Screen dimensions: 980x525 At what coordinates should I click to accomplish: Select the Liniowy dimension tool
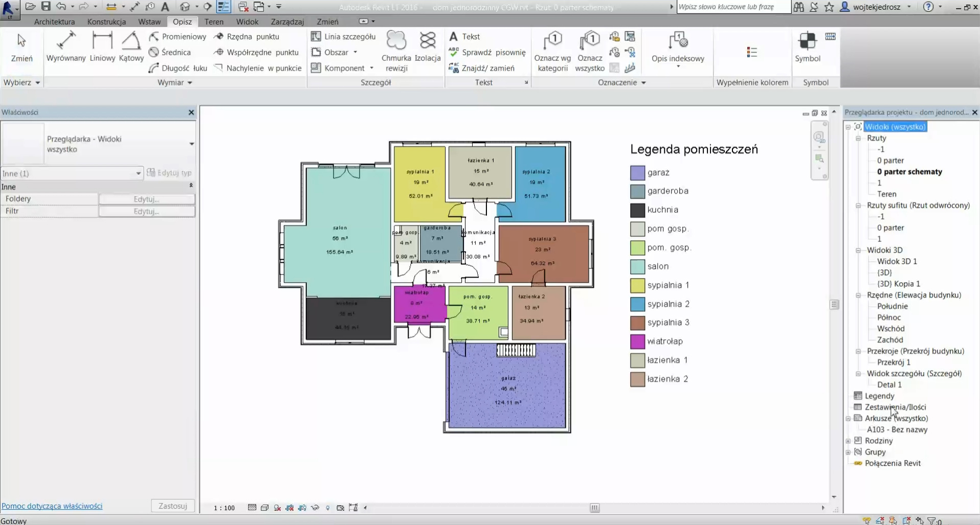pos(102,47)
